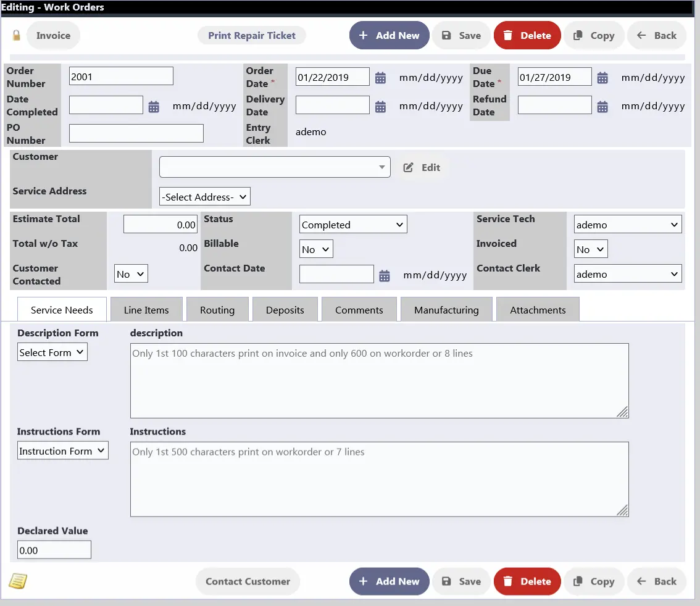Click the yellow notes icon at bottom left

pos(18,581)
